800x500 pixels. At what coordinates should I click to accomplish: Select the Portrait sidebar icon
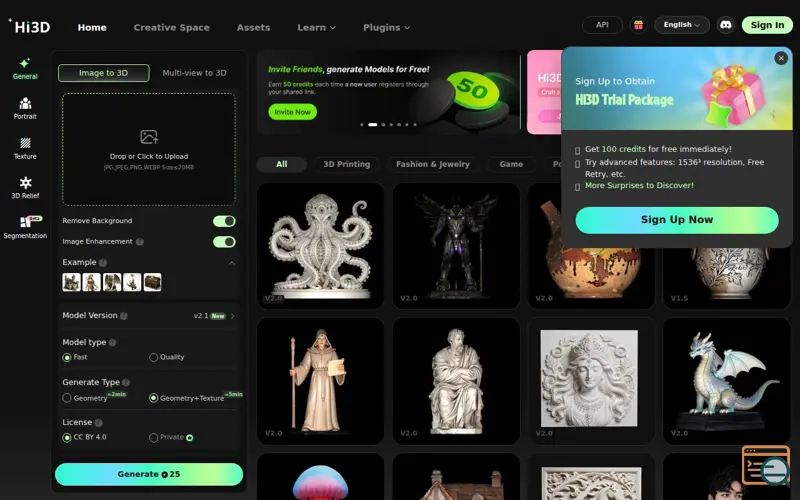25,109
